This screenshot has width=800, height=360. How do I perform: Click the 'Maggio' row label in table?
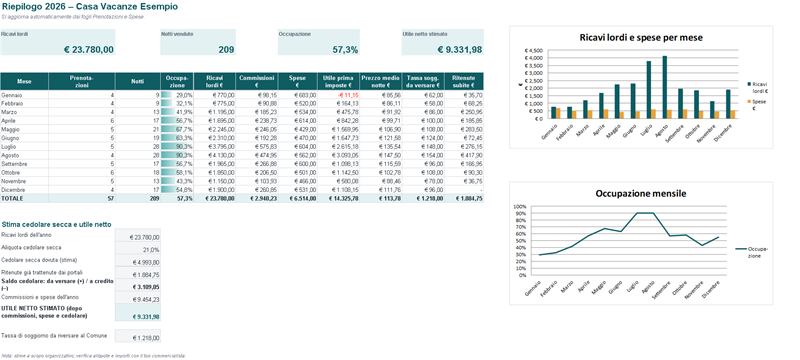coord(10,129)
